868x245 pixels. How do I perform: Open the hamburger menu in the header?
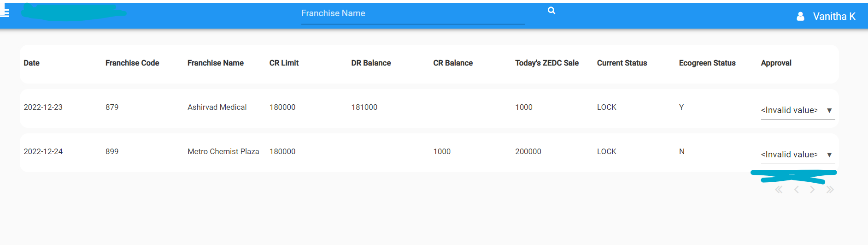point(5,12)
